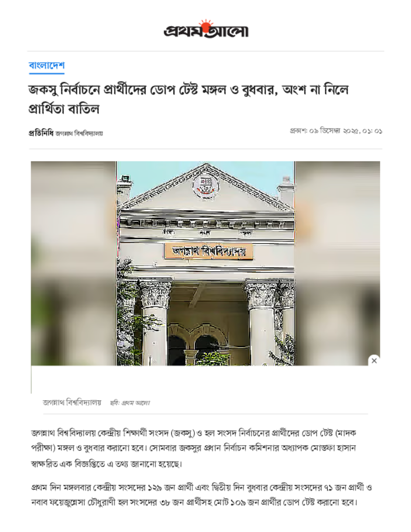Select the প্রকাশ publication date text

tap(336, 131)
